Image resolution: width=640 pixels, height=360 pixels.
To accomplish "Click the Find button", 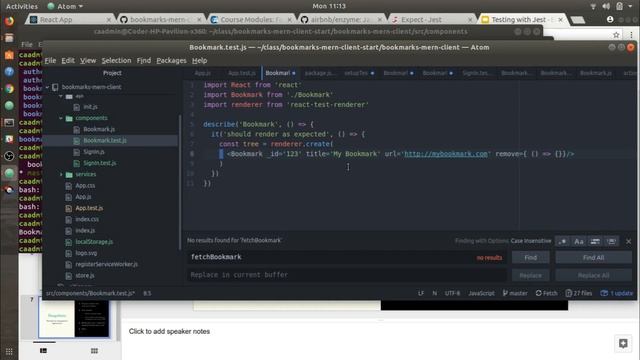I will coord(531,258).
